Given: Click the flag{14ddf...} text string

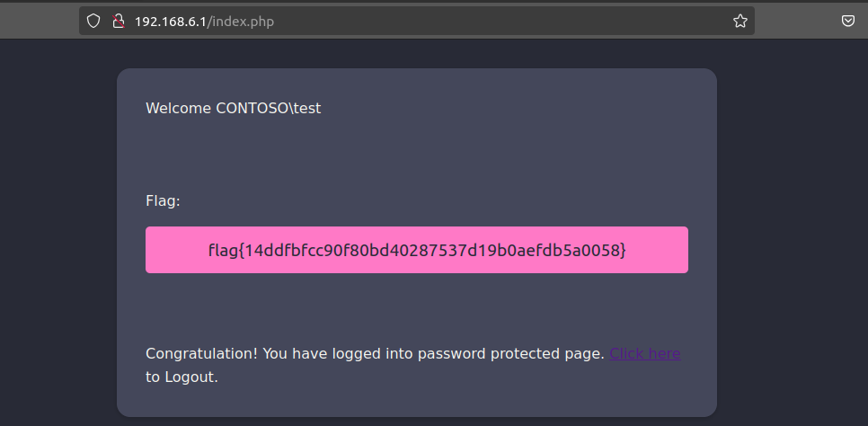Looking at the screenshot, I should click(x=416, y=251).
